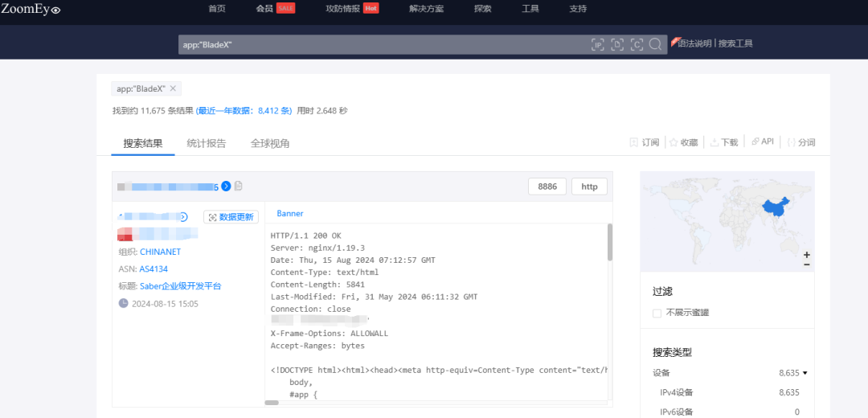Open the 会员 menu
This screenshot has height=418, width=868.
coord(264,9)
